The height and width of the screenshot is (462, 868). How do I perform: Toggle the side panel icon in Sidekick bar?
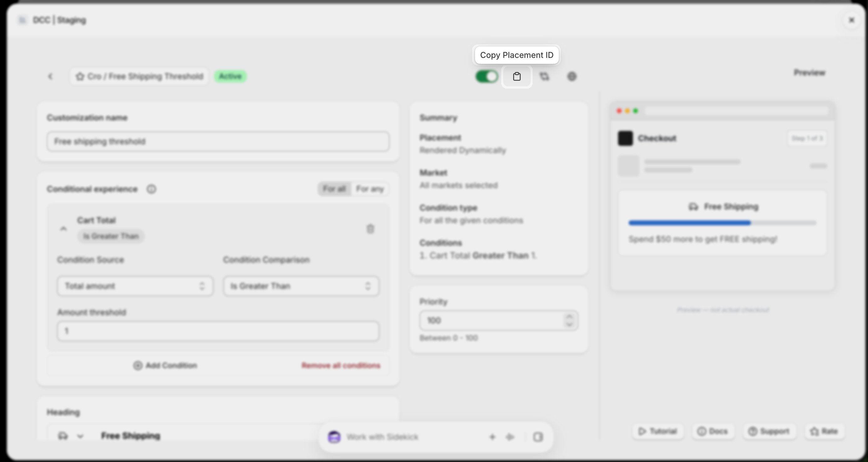coord(538,437)
